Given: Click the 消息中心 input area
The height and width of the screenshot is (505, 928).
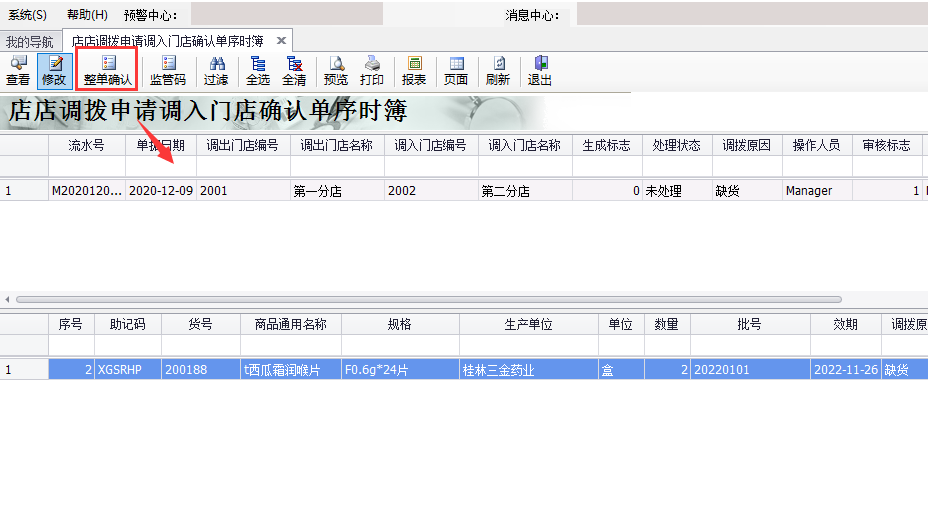Looking at the screenshot, I should (752, 14).
